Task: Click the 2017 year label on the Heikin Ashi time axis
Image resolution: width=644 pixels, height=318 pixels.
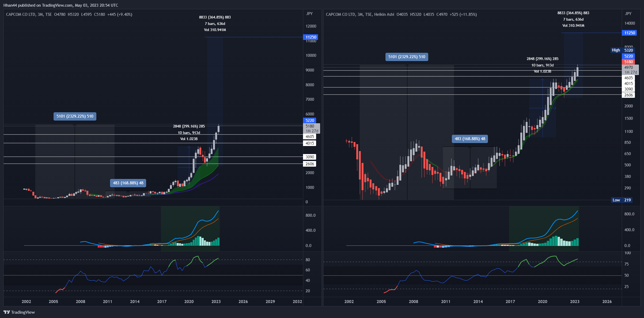Action: 510,301
